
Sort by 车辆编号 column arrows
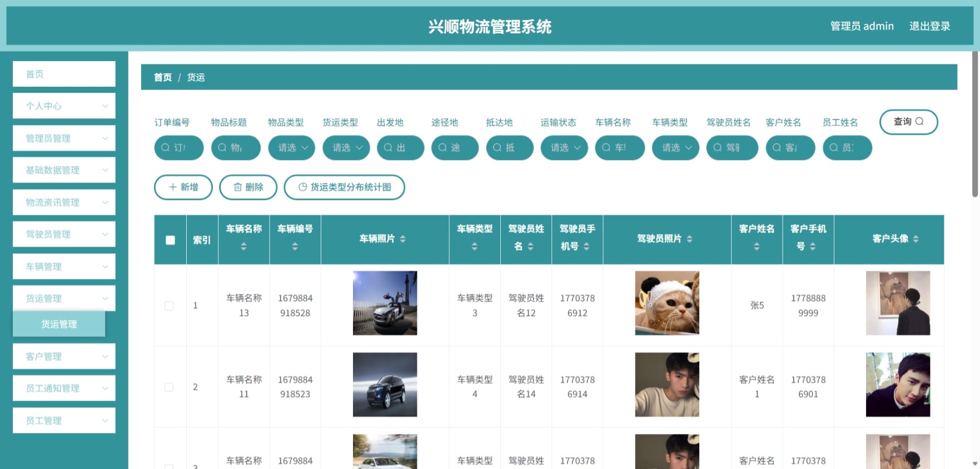click(x=295, y=246)
